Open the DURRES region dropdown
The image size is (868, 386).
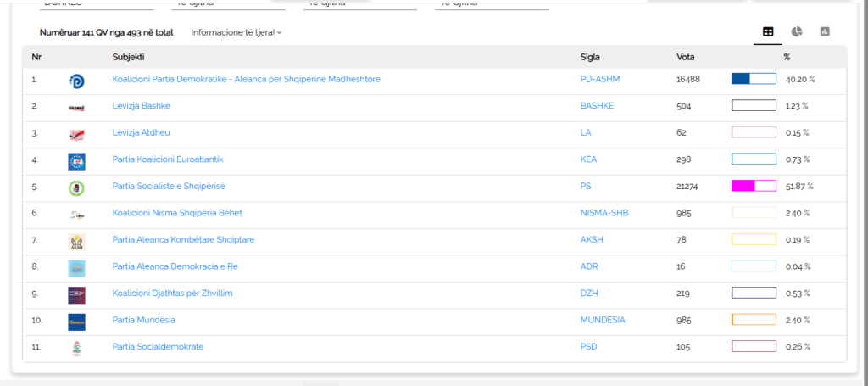tap(96, 4)
